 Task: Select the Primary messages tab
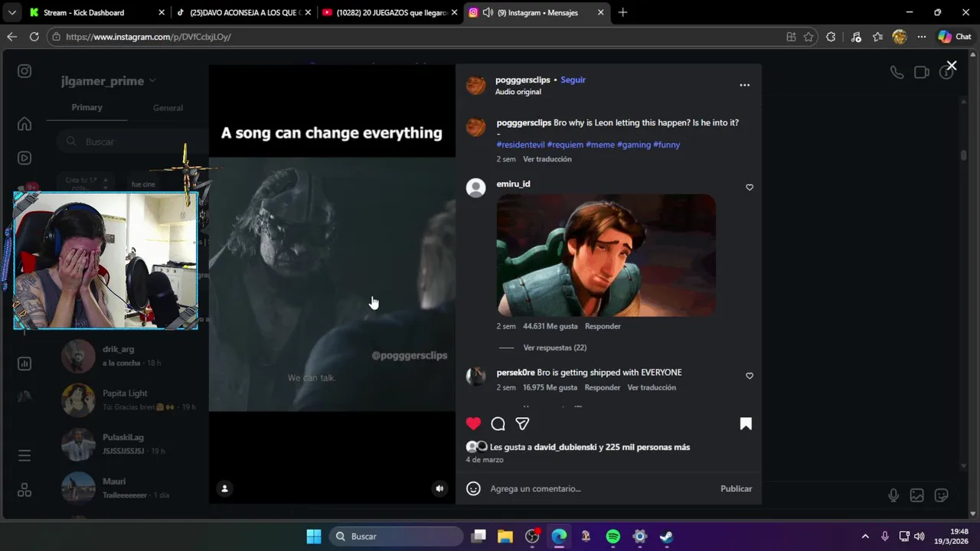(x=87, y=107)
